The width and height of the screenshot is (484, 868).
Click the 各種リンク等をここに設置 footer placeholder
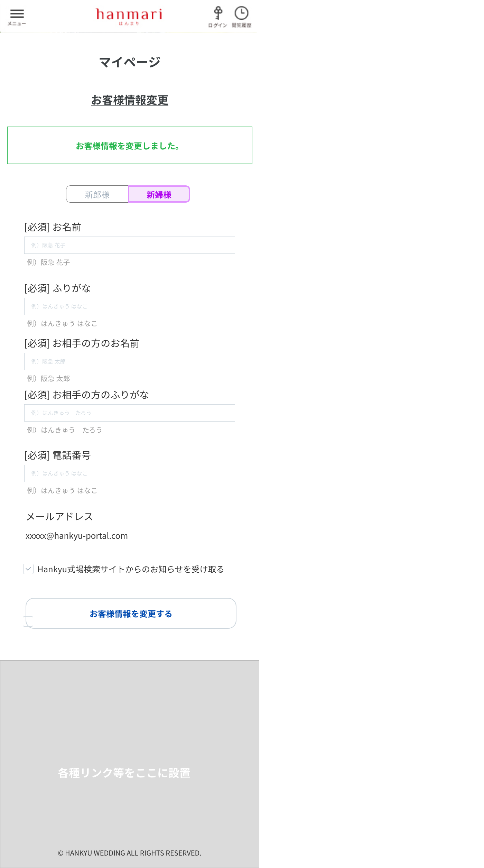124,773
